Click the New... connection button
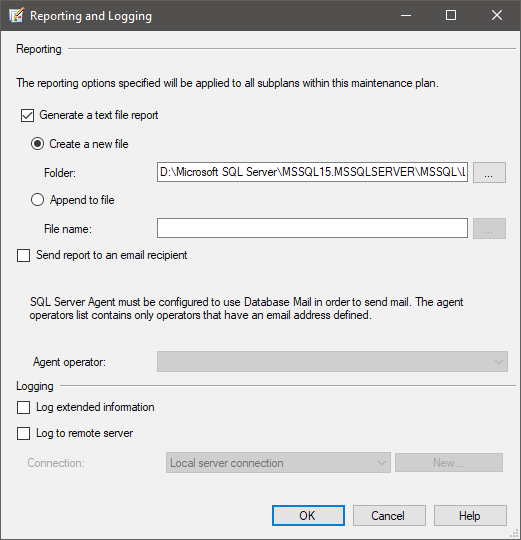Viewport: 521px width, 540px height. [x=449, y=463]
